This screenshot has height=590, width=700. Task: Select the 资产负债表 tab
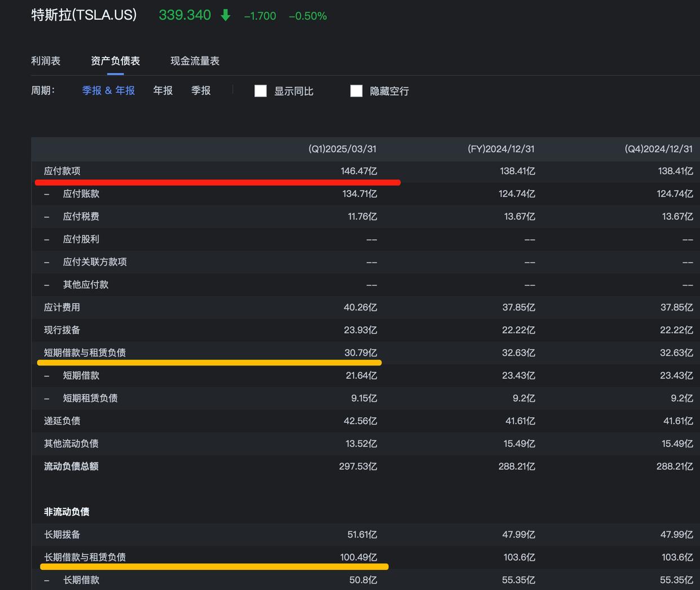point(116,61)
